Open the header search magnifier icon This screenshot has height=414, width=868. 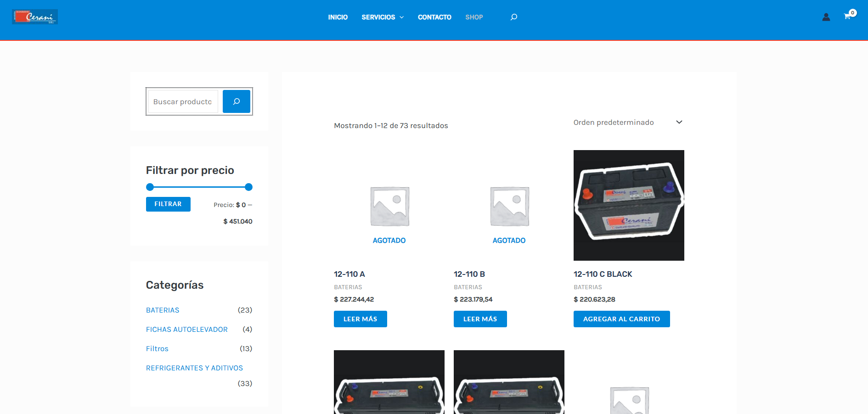514,17
